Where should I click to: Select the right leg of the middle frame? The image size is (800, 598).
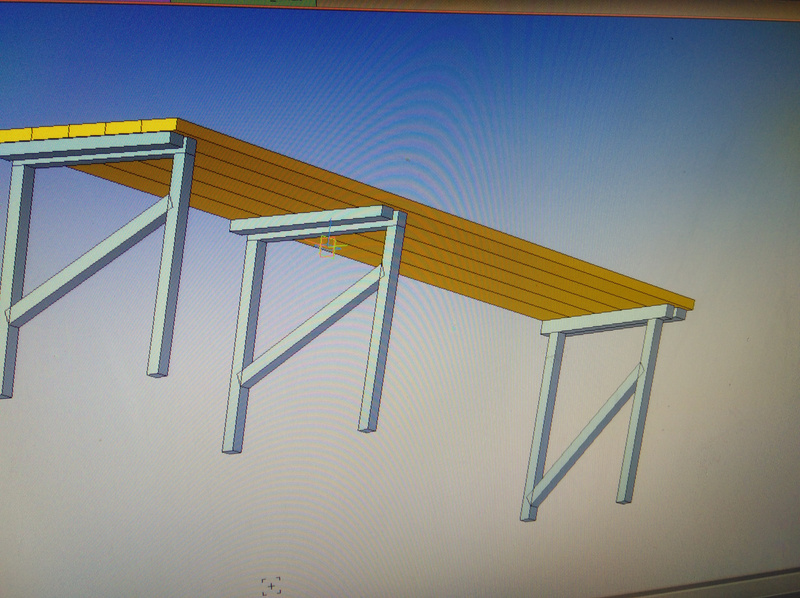pos(382,321)
